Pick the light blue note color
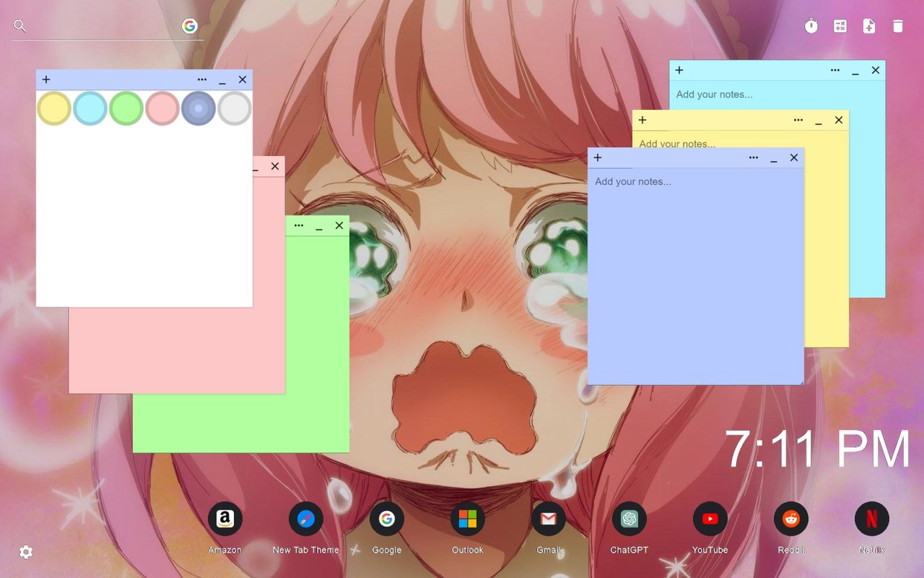Screen dimensions: 924x578 pyautogui.click(x=90, y=108)
